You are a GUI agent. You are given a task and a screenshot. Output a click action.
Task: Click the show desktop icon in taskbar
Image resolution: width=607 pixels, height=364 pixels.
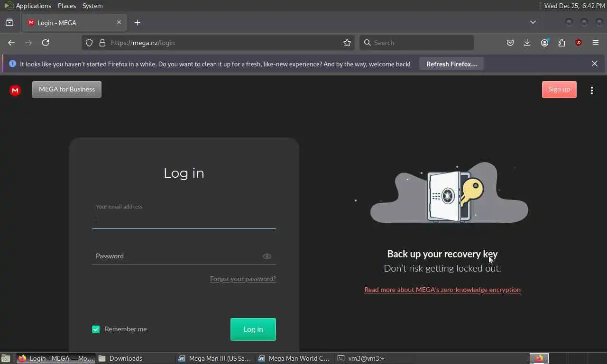[x=6, y=358]
